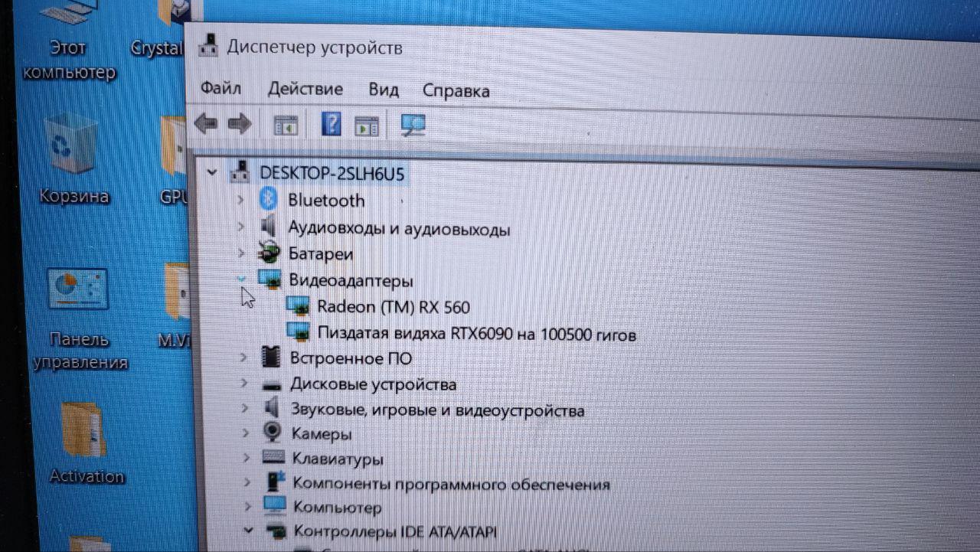
Task: Expand the Компьютер category
Action: pyautogui.click(x=248, y=506)
